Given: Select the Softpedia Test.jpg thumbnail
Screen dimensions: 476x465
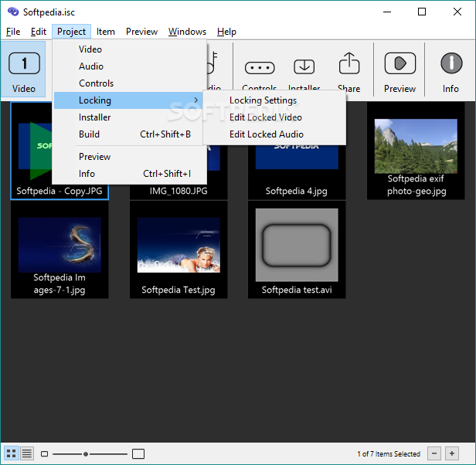Looking at the screenshot, I should pyautogui.click(x=178, y=249).
